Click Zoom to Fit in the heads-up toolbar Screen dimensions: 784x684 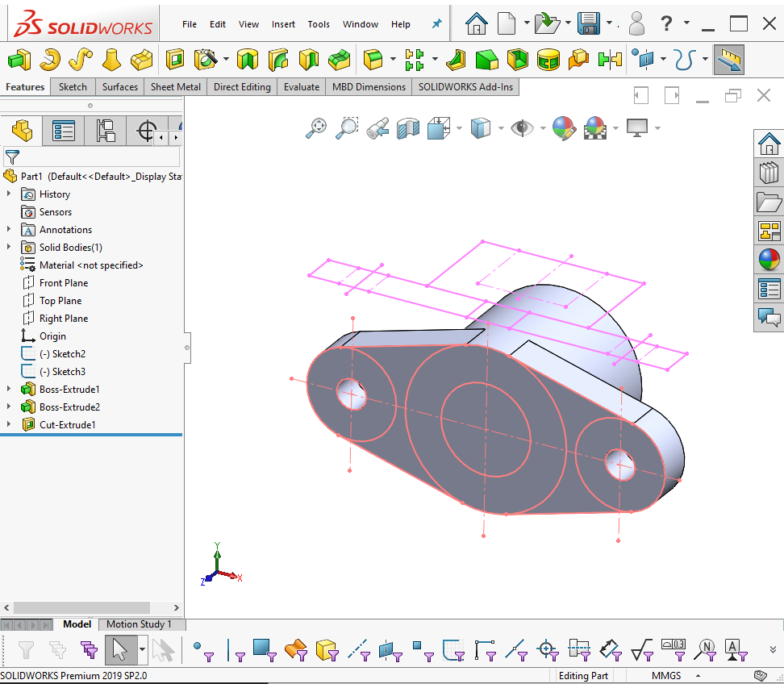pyautogui.click(x=315, y=127)
